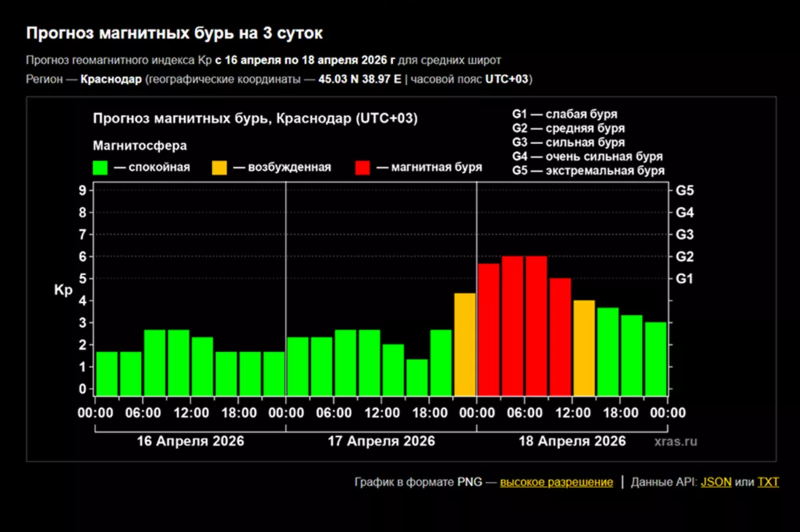Select the G2 level label on right axis

(x=685, y=257)
